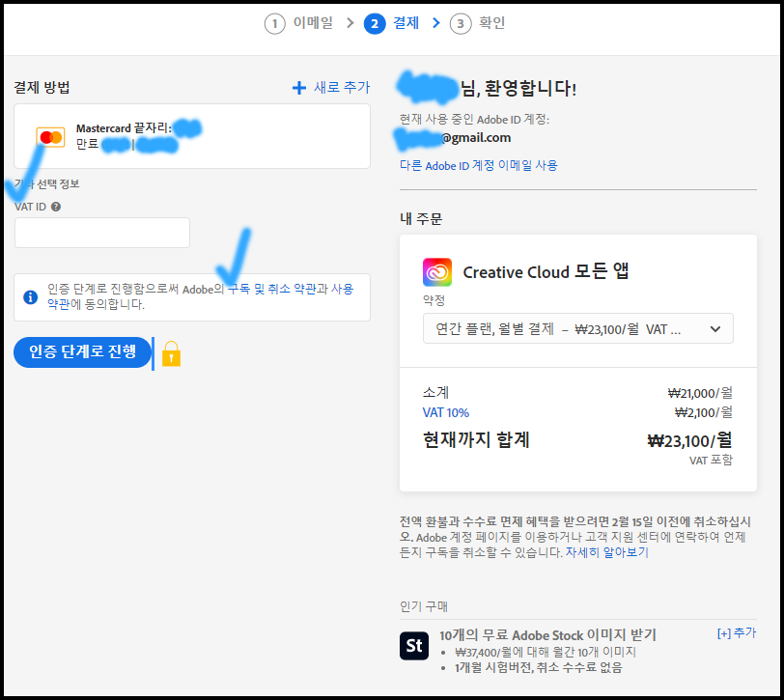Click the 약정 label above dropdown
Screen dimensions: 784x700
click(x=434, y=300)
